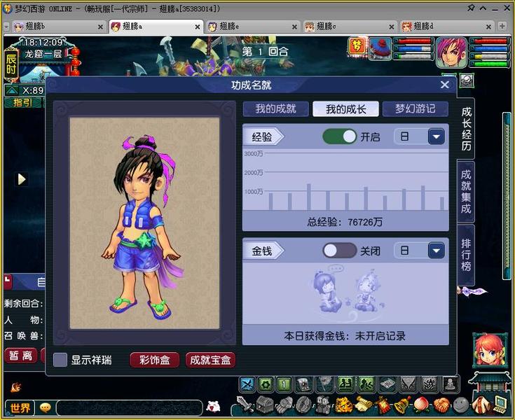Open the computer system icon

[499, 405]
